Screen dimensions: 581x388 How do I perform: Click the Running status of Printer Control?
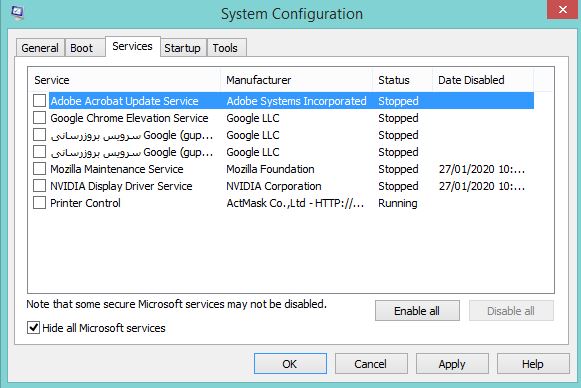[398, 203]
